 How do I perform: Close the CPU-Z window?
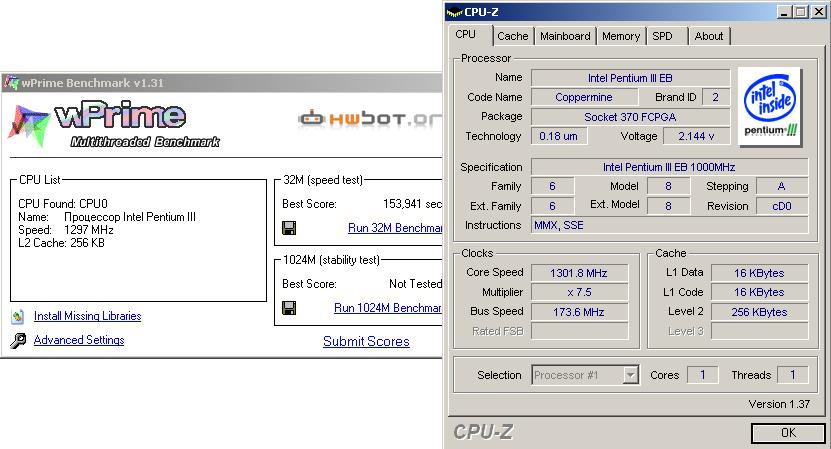pos(818,12)
